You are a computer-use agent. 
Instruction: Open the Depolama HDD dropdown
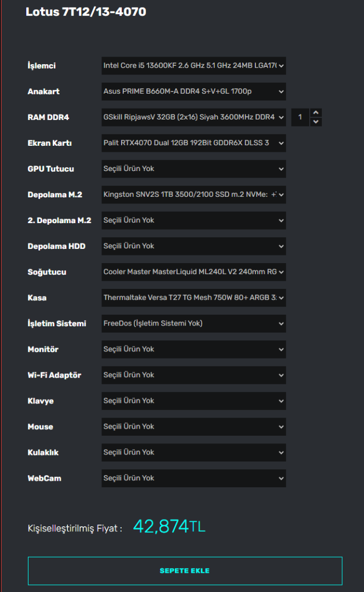click(x=194, y=246)
